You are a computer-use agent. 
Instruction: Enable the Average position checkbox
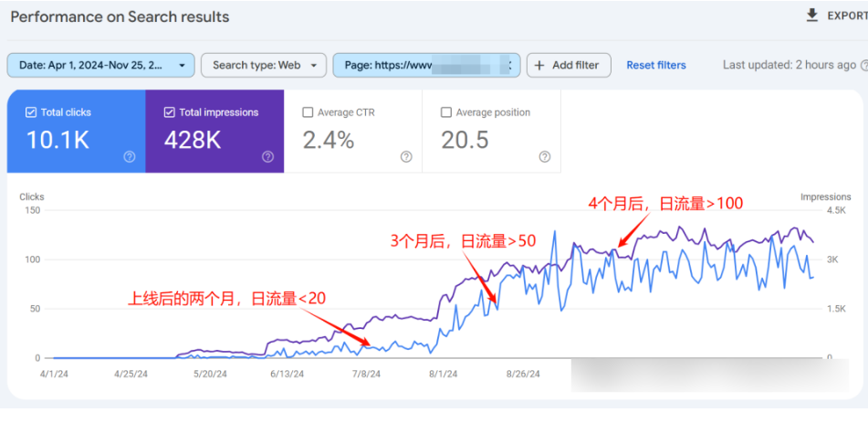[446, 112]
